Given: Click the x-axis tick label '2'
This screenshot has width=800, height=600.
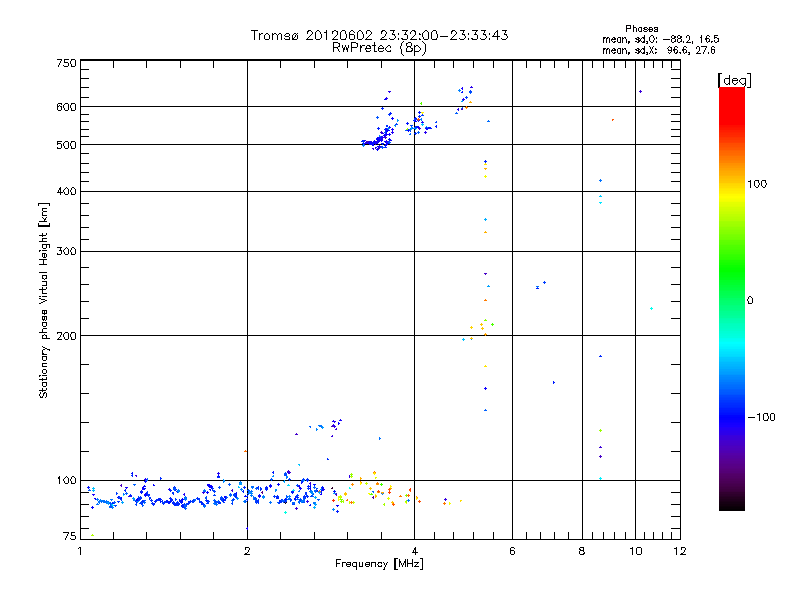Looking at the screenshot, I should click(x=247, y=551).
